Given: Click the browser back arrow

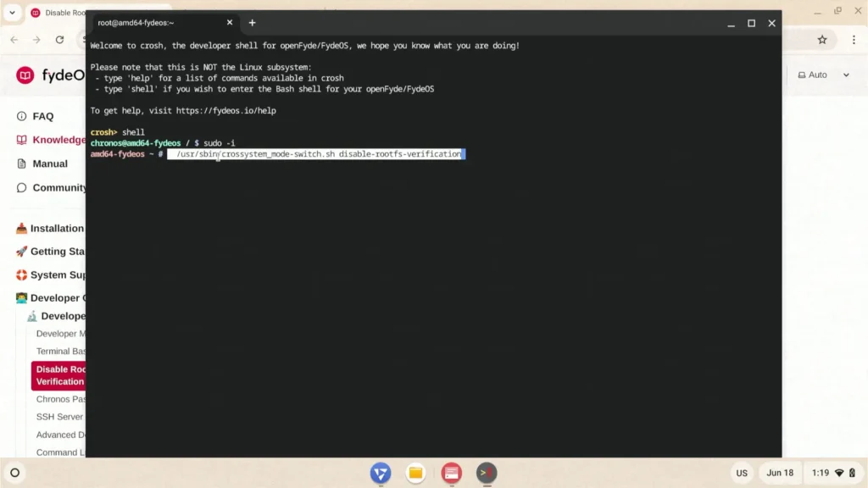Looking at the screenshot, I should coord(14,40).
